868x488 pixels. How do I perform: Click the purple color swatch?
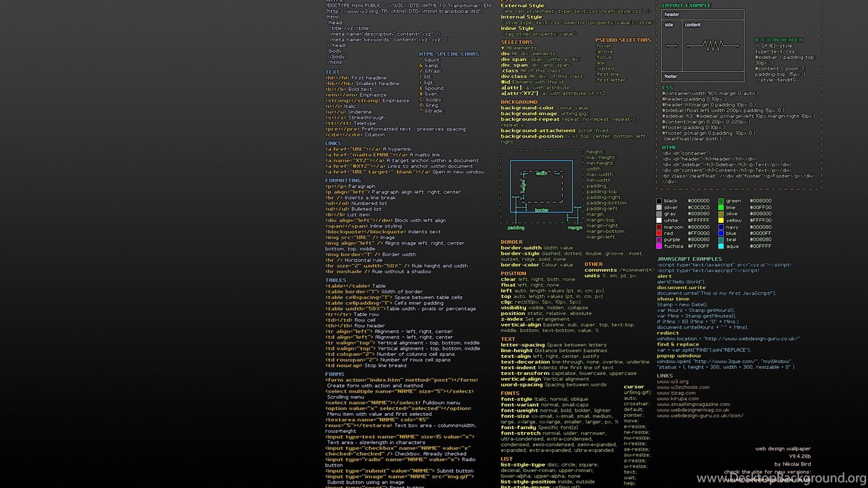point(659,240)
